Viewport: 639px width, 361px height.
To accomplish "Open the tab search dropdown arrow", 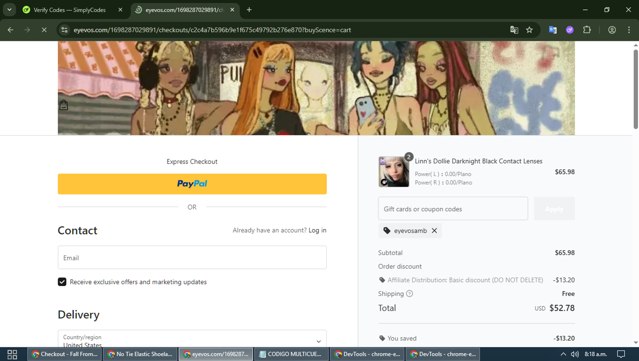I will coord(9,9).
